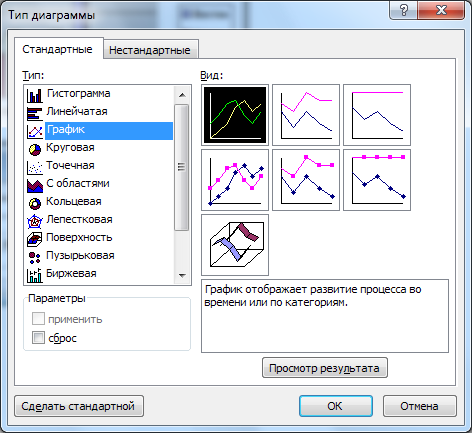Select the 3-D line chart subtype

click(235, 245)
